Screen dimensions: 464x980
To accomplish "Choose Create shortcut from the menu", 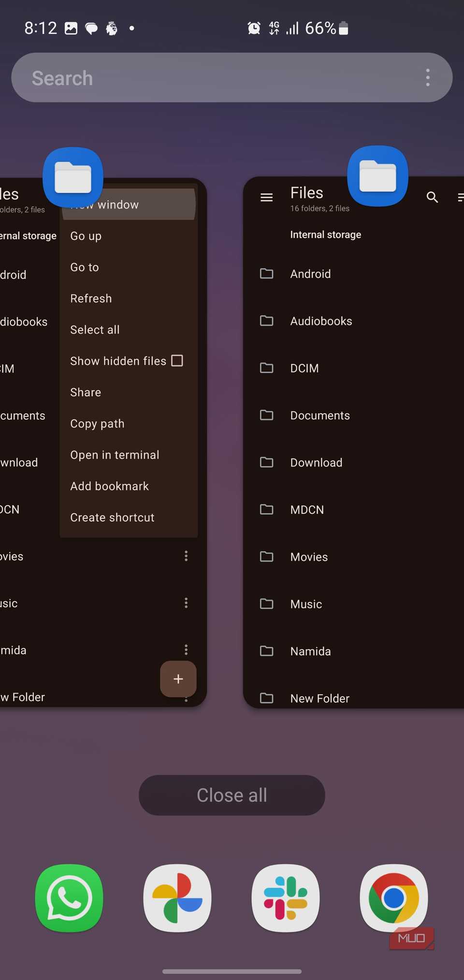I will [129, 517].
